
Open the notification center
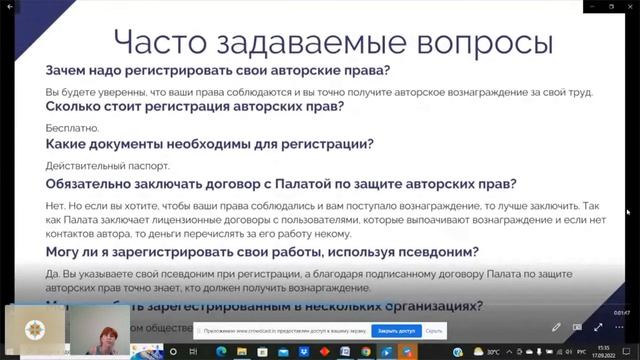(x=627, y=351)
